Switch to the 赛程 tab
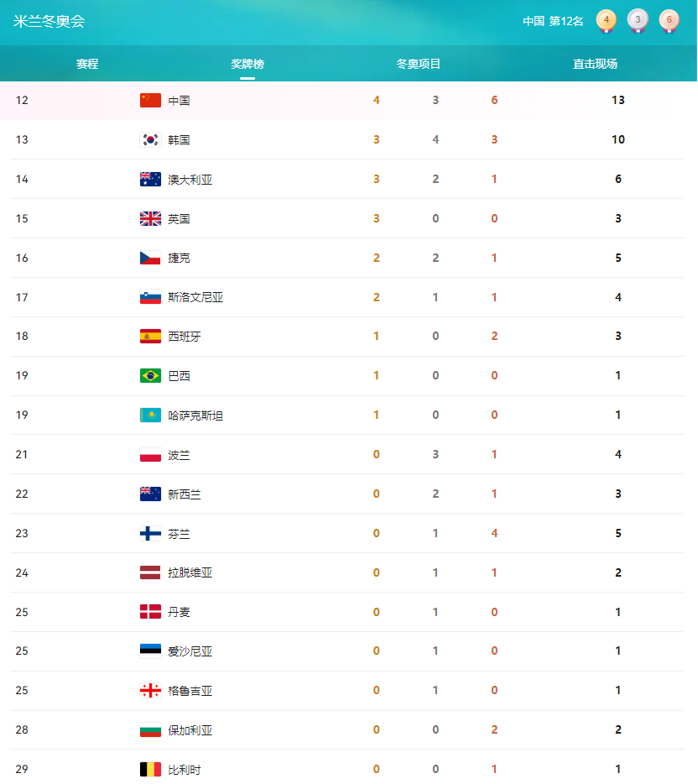 (87, 64)
